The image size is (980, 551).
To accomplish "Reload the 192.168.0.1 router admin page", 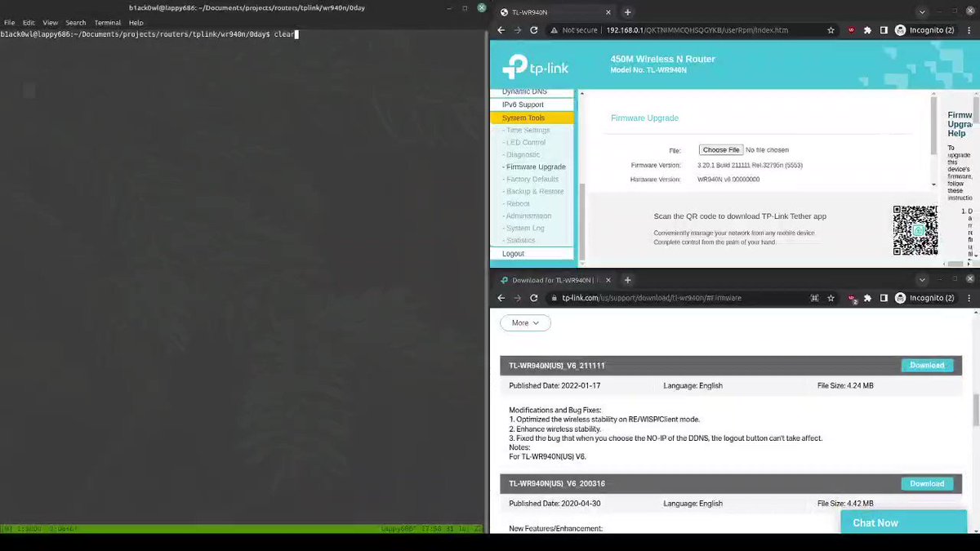I will (534, 30).
